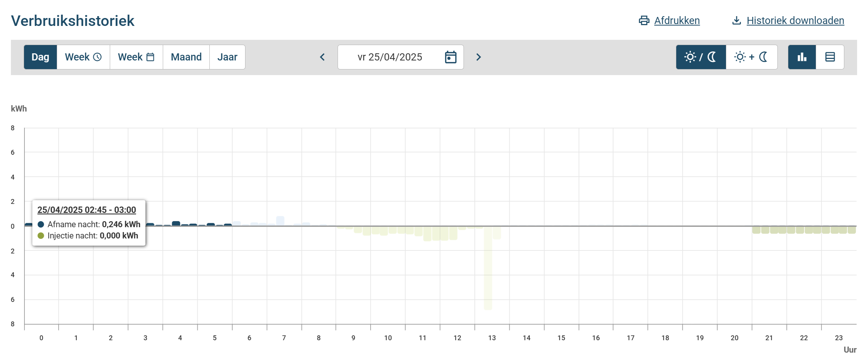This screenshot has height=362, width=868.
Task: Select rolling Week tab with clock
Action: (x=83, y=57)
